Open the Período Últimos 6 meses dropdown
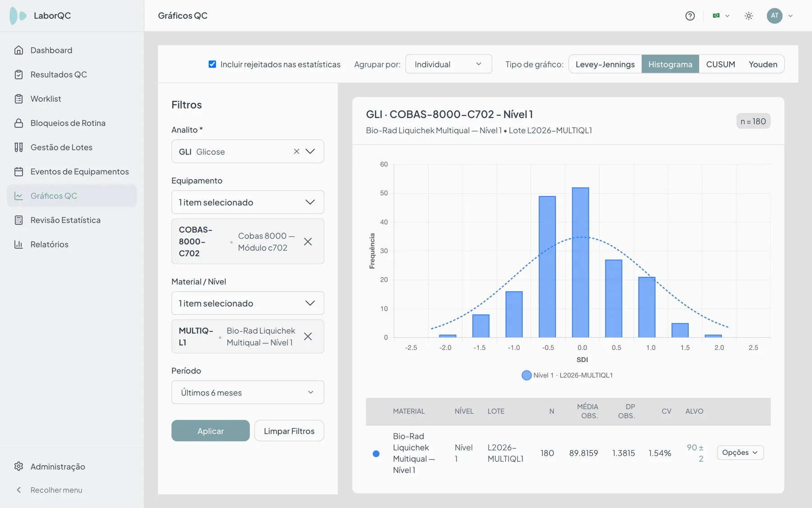Screen dimensions: 812x508 248,392
